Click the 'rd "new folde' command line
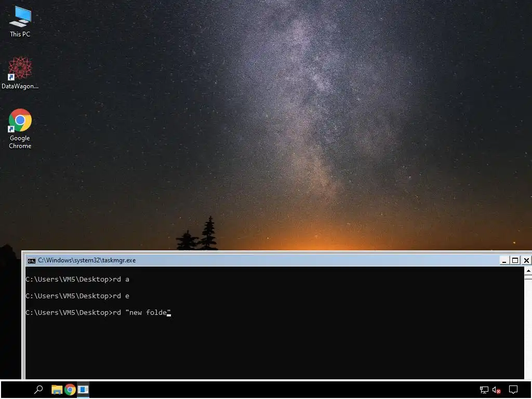 pyautogui.click(x=98, y=312)
